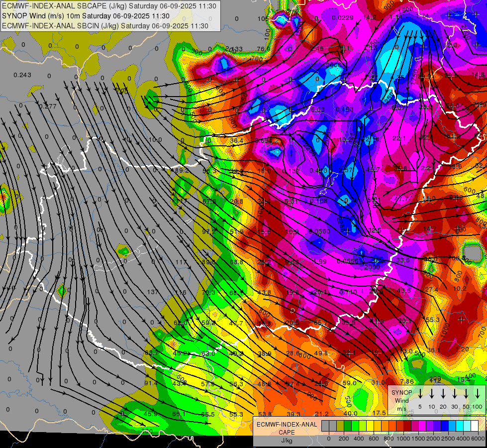Click the '2.27' value on the map

click(427, 168)
